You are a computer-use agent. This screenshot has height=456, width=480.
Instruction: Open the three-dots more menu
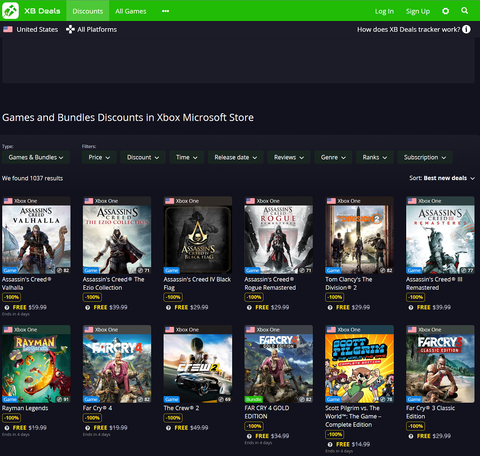[x=165, y=11]
